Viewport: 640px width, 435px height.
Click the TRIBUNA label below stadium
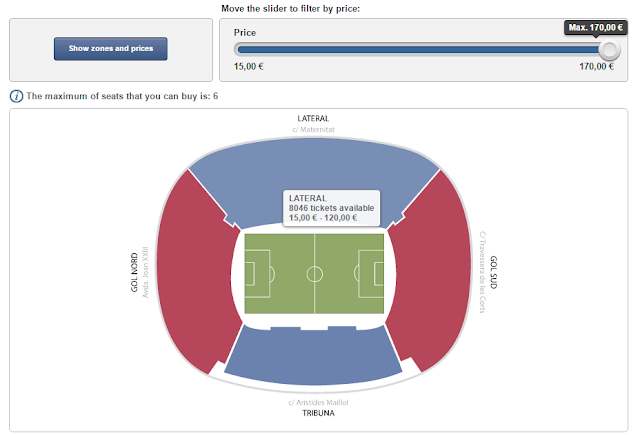click(318, 413)
